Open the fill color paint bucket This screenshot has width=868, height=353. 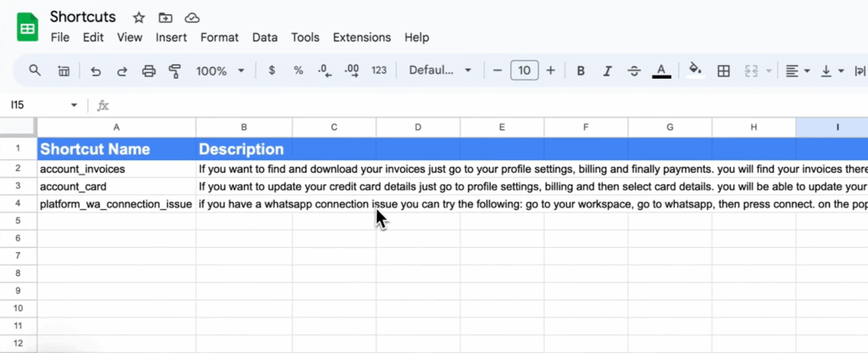click(x=695, y=71)
